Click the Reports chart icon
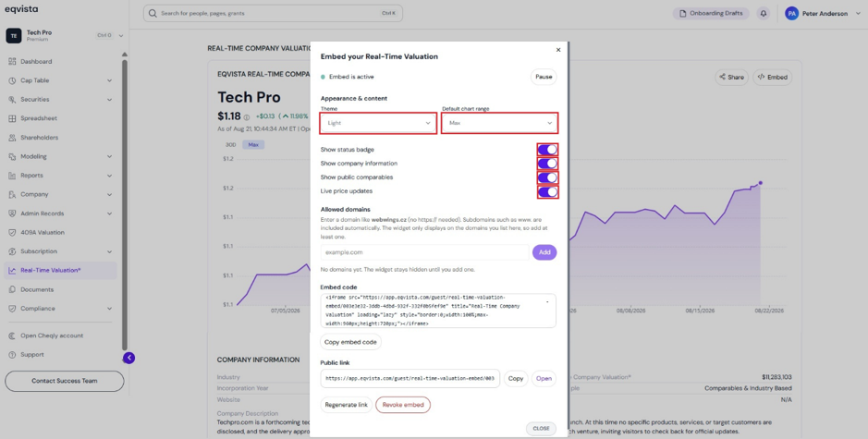This screenshot has width=868, height=439. click(12, 176)
